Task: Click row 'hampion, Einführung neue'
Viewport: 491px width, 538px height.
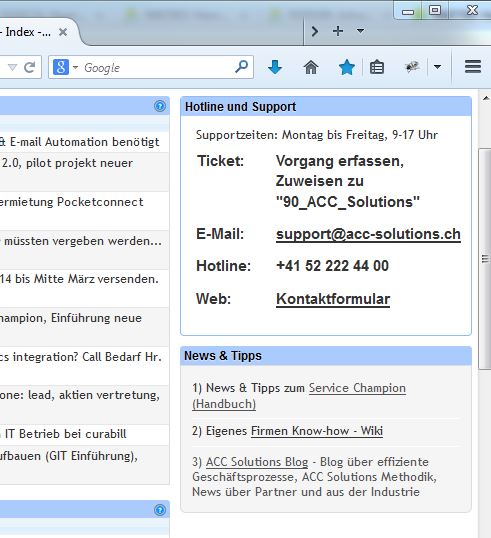Action: [84, 327]
